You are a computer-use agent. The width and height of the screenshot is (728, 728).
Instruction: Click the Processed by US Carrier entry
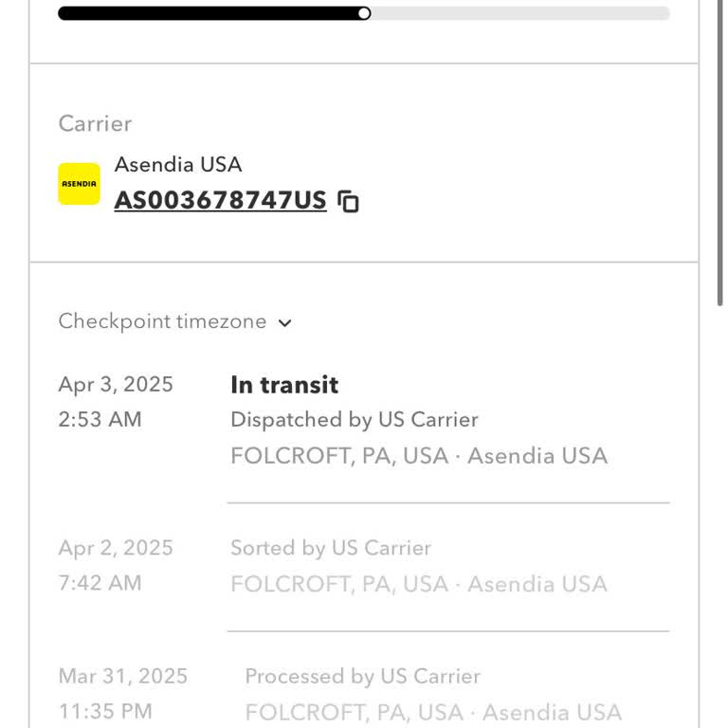point(362,677)
